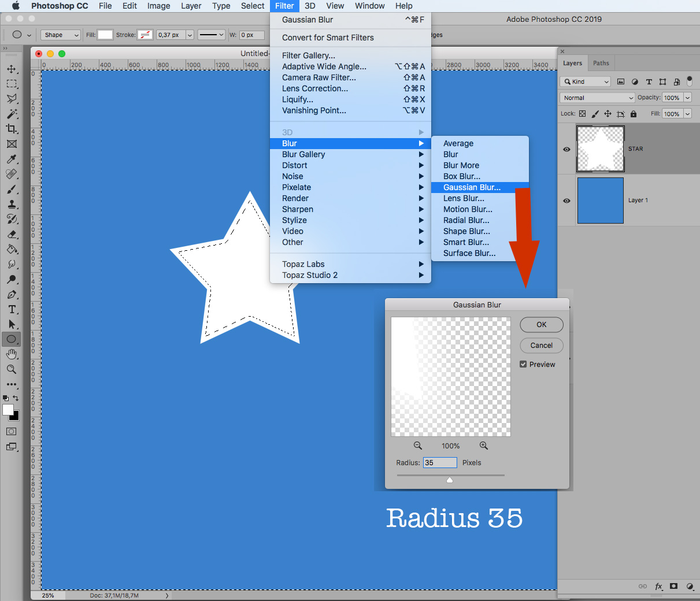Image resolution: width=700 pixels, height=601 pixels.
Task: Select the Healing Brush tool
Action: coord(12,174)
